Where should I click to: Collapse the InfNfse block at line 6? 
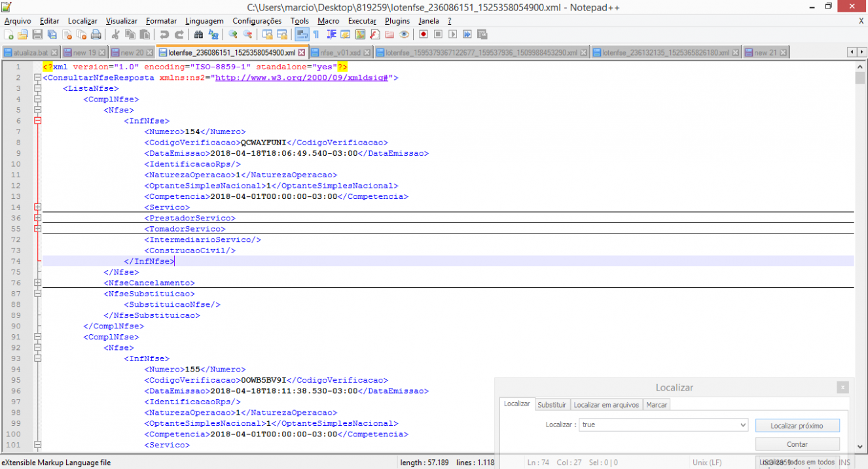point(37,121)
